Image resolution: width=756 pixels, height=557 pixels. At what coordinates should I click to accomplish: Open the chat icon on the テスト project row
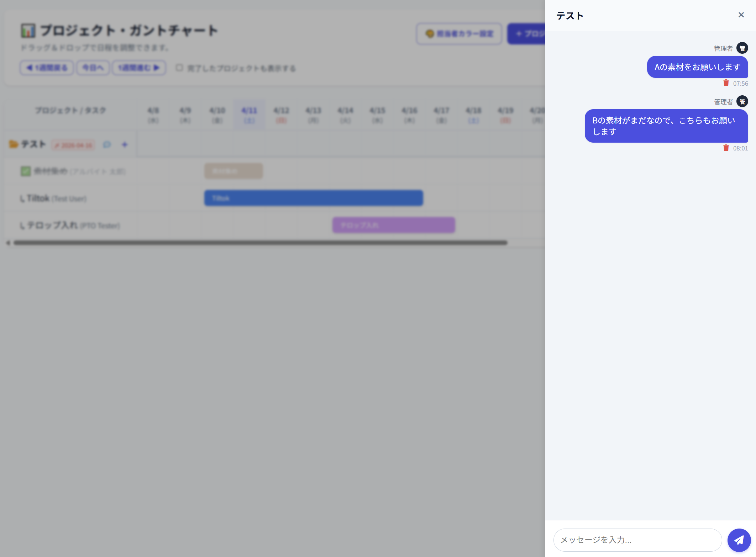pyautogui.click(x=107, y=144)
